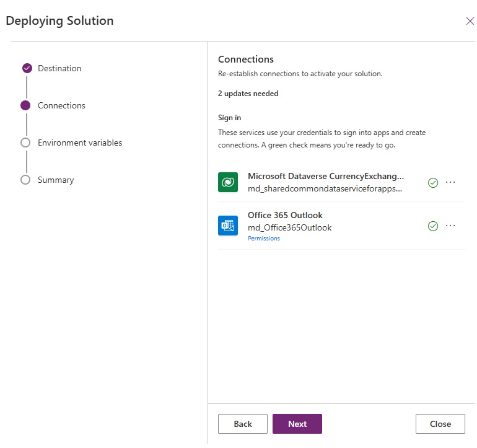The height and width of the screenshot is (448, 477).
Task: Select the current Connections step marker
Action: pos(25,105)
